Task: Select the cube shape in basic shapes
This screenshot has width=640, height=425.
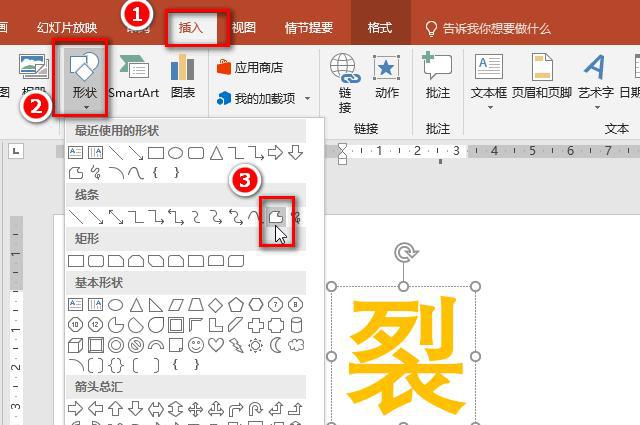Action: [x=76, y=345]
